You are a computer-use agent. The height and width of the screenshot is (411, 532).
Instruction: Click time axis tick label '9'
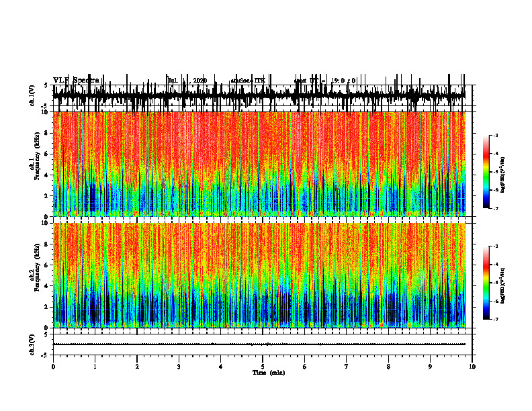430,367
